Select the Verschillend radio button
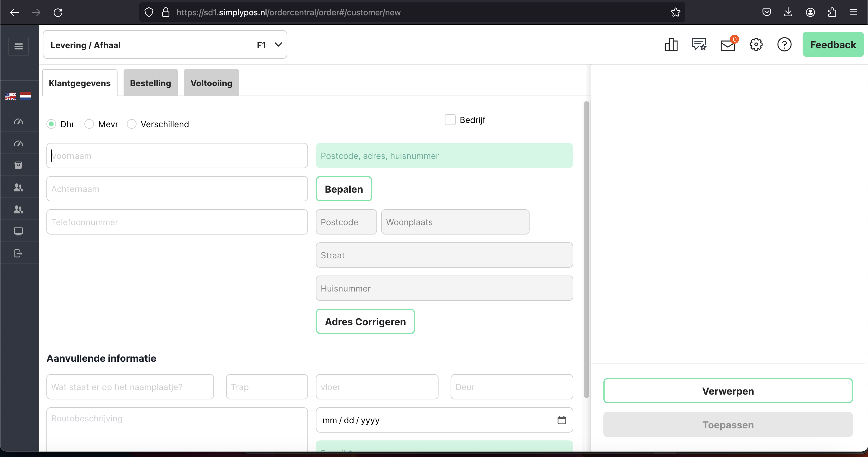The width and height of the screenshot is (868, 457). coord(131,124)
